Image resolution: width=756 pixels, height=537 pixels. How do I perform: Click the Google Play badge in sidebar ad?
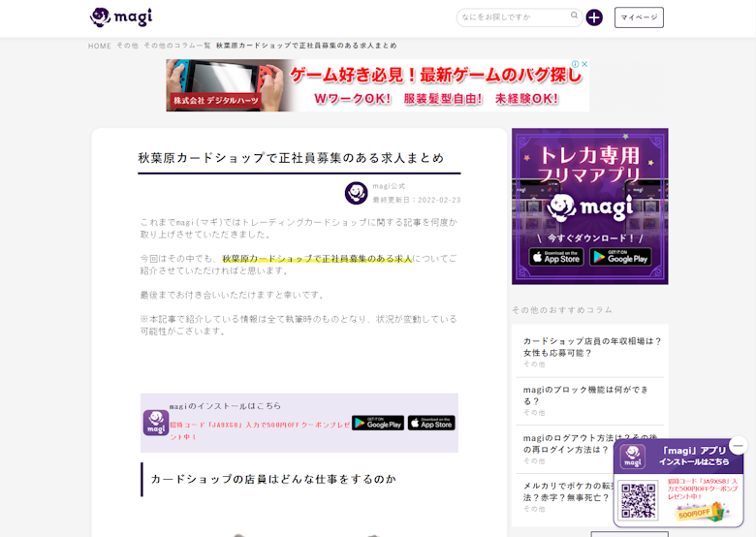620,257
